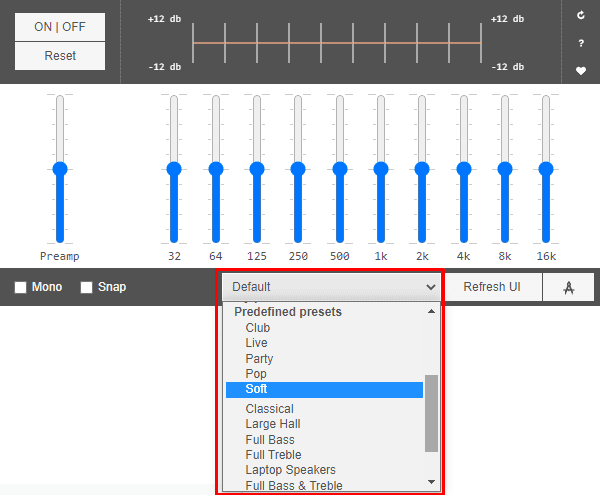This screenshot has height=495, width=600.
Task: Choose the Full Bass & Treble preset
Action: pyautogui.click(x=294, y=485)
